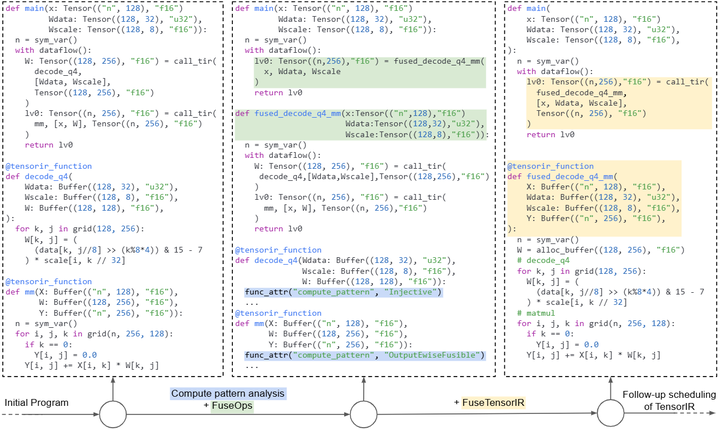Click 'def decode_q4(Wdata: Buffer' line in middle panel
720x430 pixels.
click(345, 260)
